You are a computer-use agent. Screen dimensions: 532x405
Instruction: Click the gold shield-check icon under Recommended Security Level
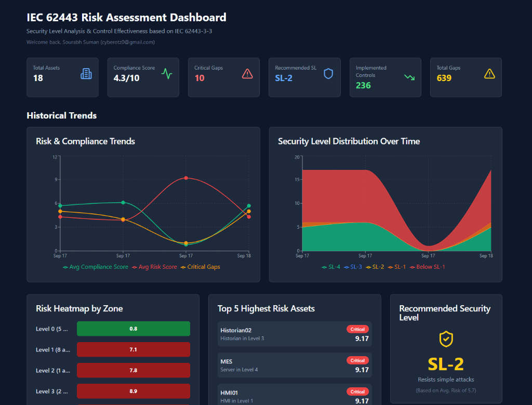pyautogui.click(x=446, y=339)
